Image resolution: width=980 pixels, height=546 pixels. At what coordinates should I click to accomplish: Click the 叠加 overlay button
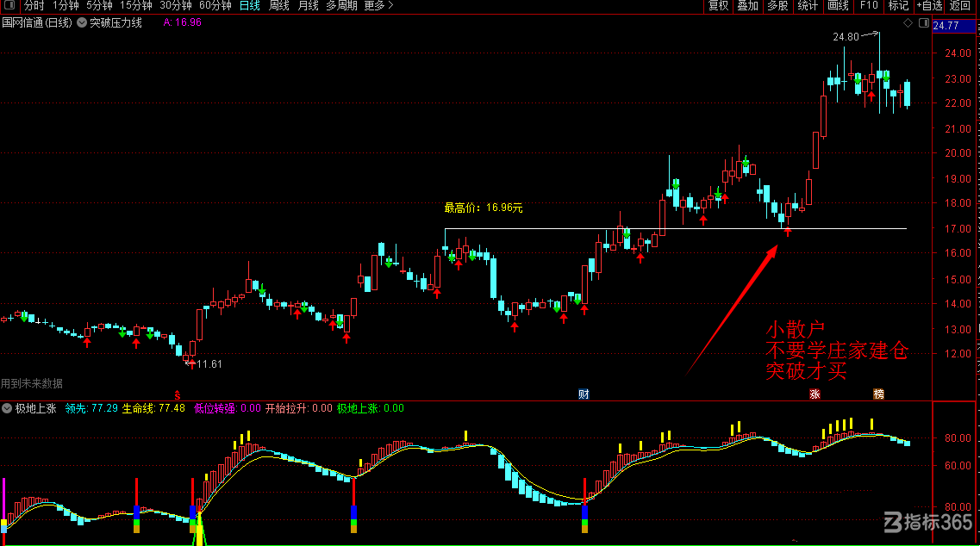pos(748,6)
